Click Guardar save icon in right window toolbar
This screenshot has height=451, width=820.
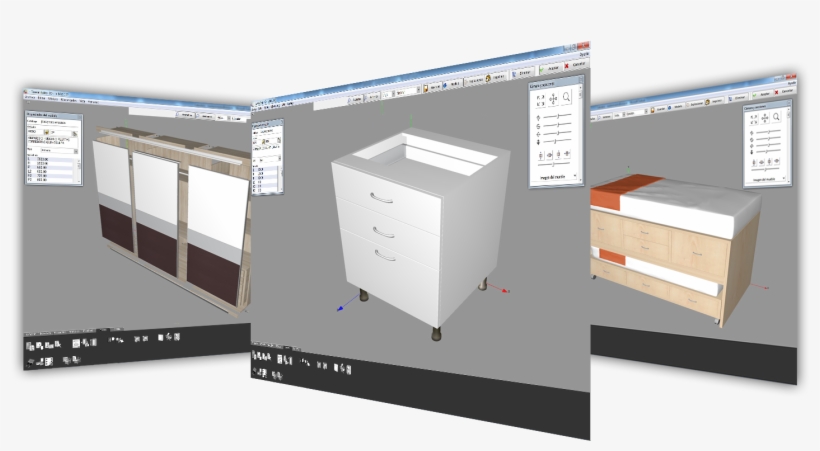pyautogui.click(x=652, y=110)
